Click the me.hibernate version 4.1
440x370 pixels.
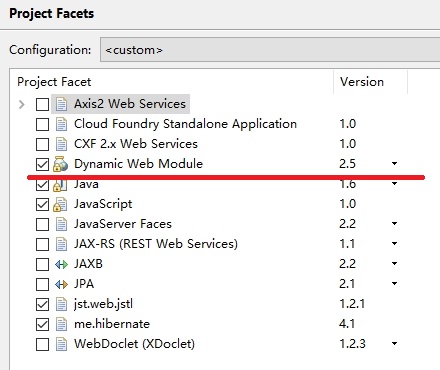347,324
